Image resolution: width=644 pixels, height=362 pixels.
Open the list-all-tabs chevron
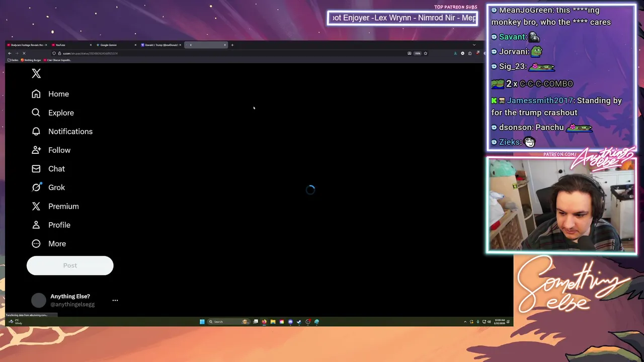click(x=474, y=45)
